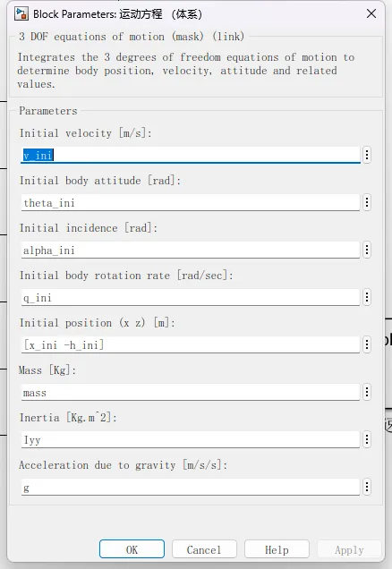Open options menu beside Initial body attitude field

(367, 202)
